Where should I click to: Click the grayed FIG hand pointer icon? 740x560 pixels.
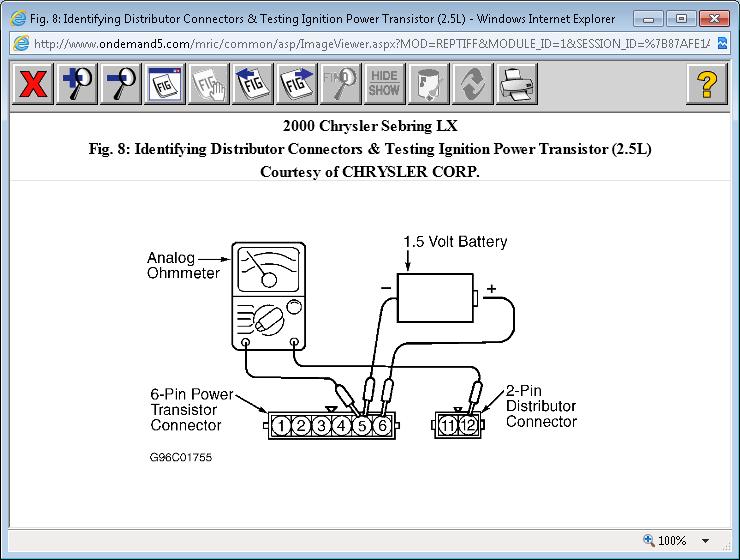pyautogui.click(x=209, y=84)
